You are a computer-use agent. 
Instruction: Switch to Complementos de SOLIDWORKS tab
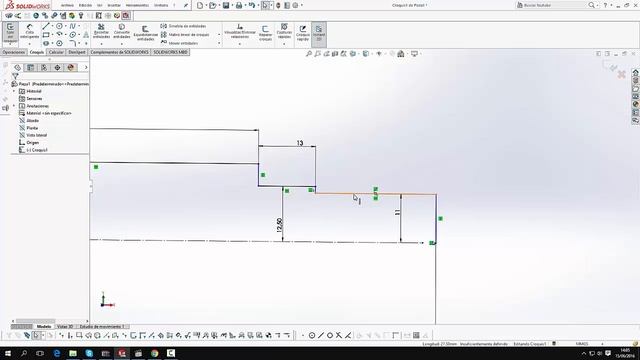pyautogui.click(x=119, y=52)
